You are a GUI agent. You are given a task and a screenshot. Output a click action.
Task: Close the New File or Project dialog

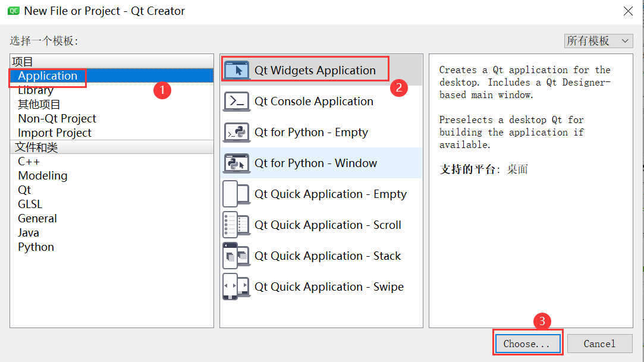[628, 11]
